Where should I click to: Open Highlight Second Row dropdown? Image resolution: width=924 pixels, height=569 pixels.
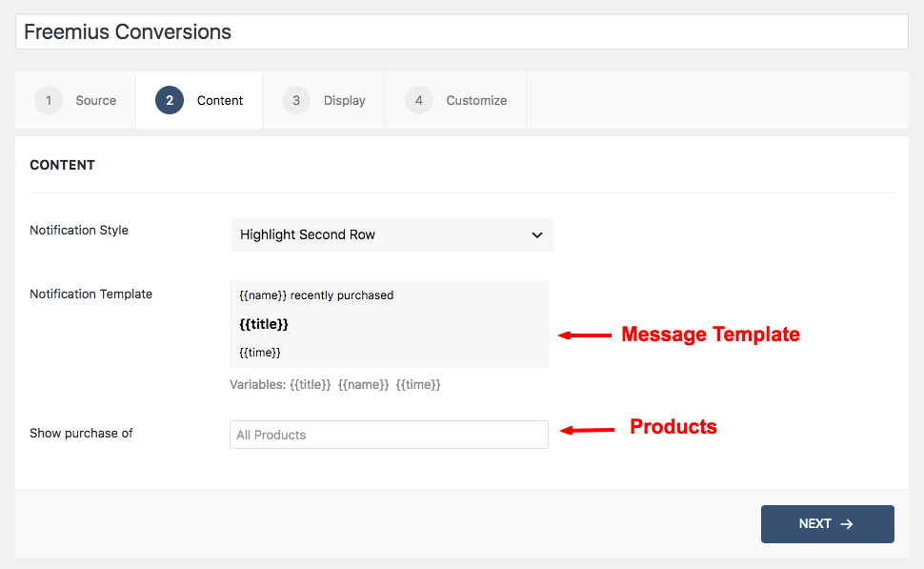point(392,234)
